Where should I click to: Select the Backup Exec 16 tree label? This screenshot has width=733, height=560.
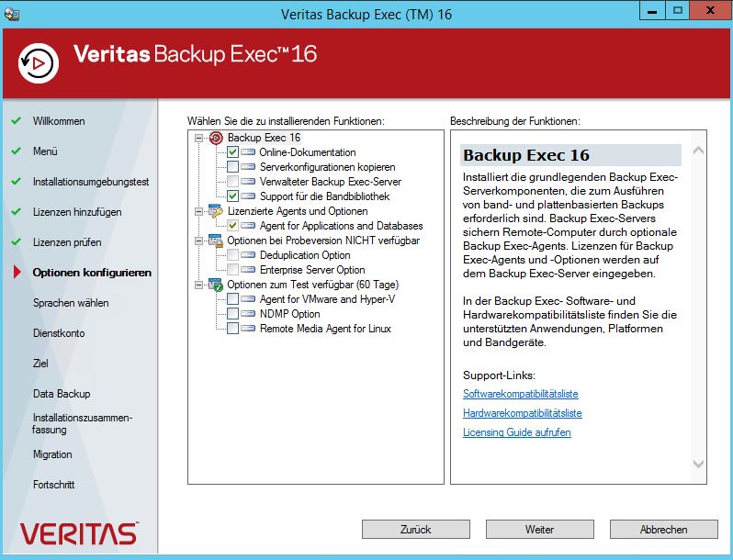click(265, 138)
